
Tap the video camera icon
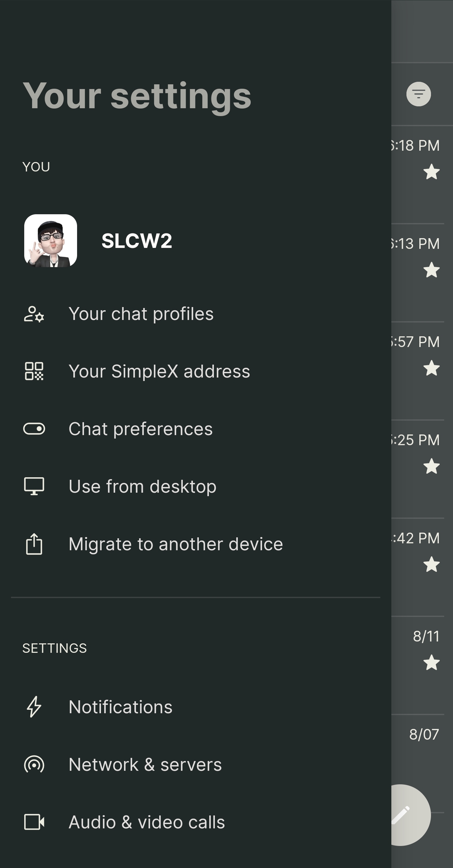(34, 822)
